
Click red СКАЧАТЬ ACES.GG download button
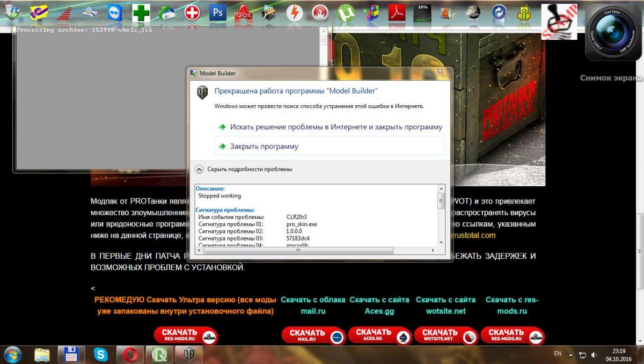point(380,335)
